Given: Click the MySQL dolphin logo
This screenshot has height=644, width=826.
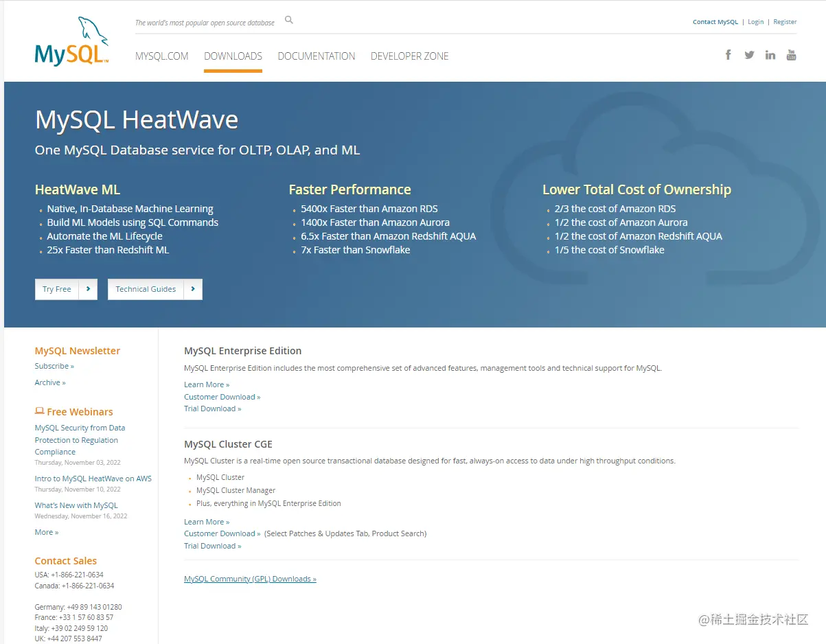Looking at the screenshot, I should tap(71, 42).
